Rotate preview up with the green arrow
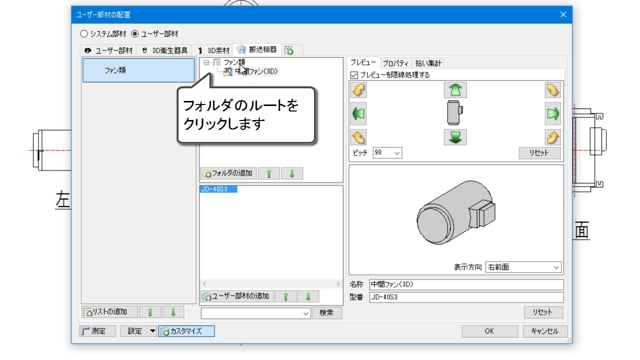Viewport: 640px width, 360px height. tap(455, 90)
